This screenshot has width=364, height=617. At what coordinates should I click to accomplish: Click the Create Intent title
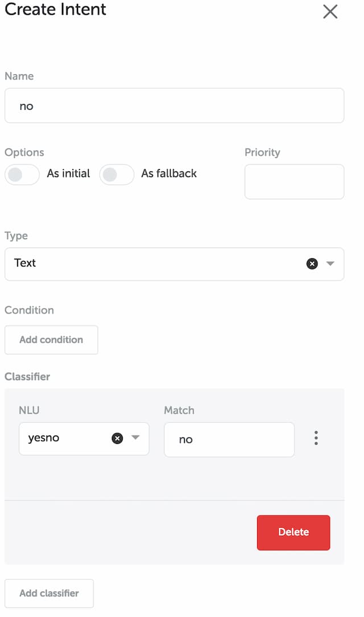55,10
